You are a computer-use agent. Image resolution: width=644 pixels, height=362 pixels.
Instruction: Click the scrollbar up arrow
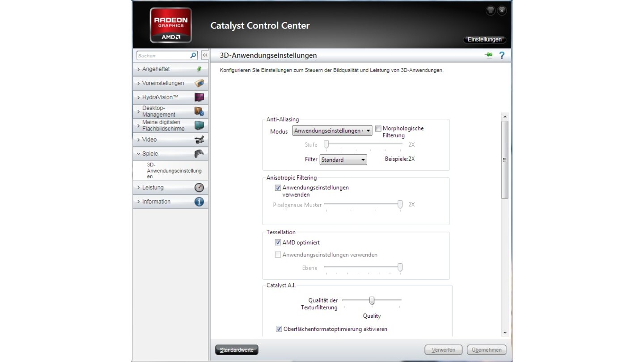505,117
